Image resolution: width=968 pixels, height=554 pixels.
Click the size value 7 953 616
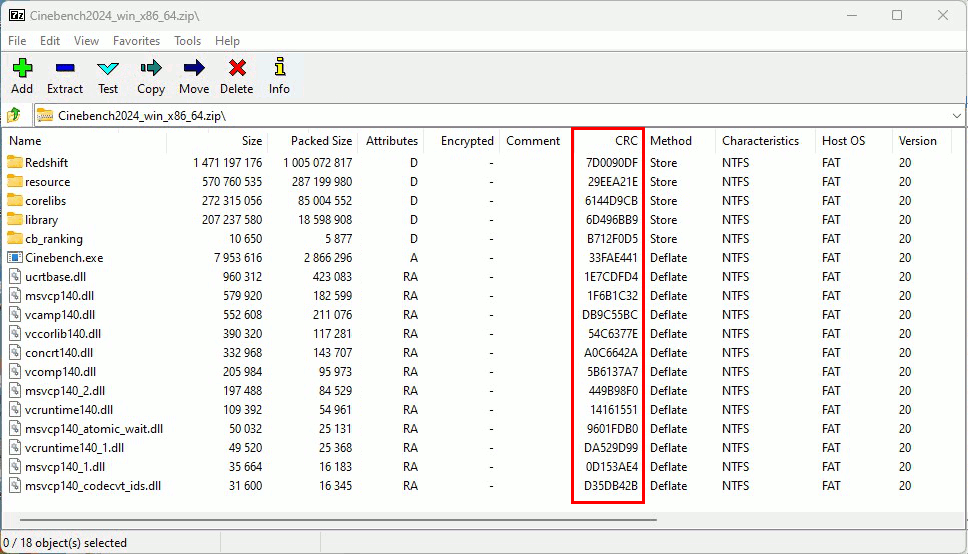tap(238, 258)
